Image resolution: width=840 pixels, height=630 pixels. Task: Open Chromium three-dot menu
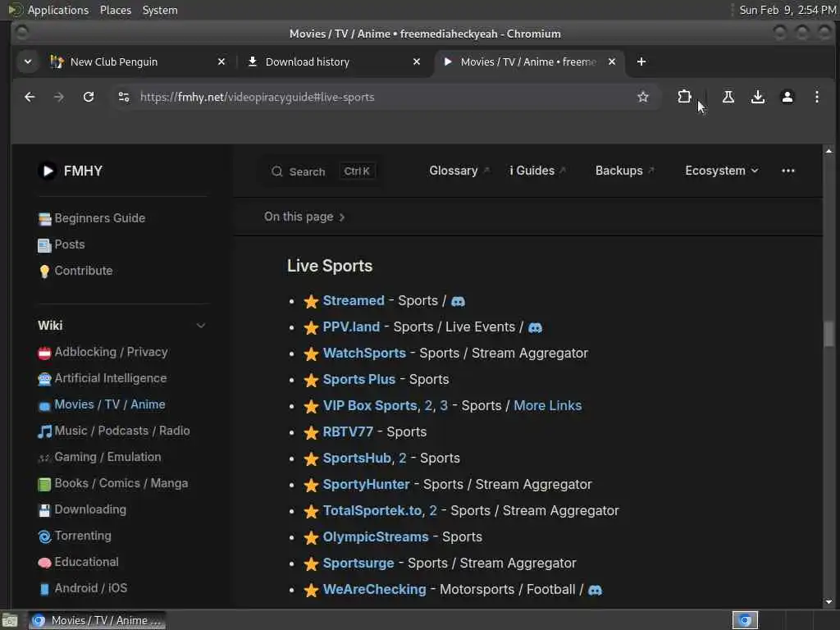click(x=816, y=97)
